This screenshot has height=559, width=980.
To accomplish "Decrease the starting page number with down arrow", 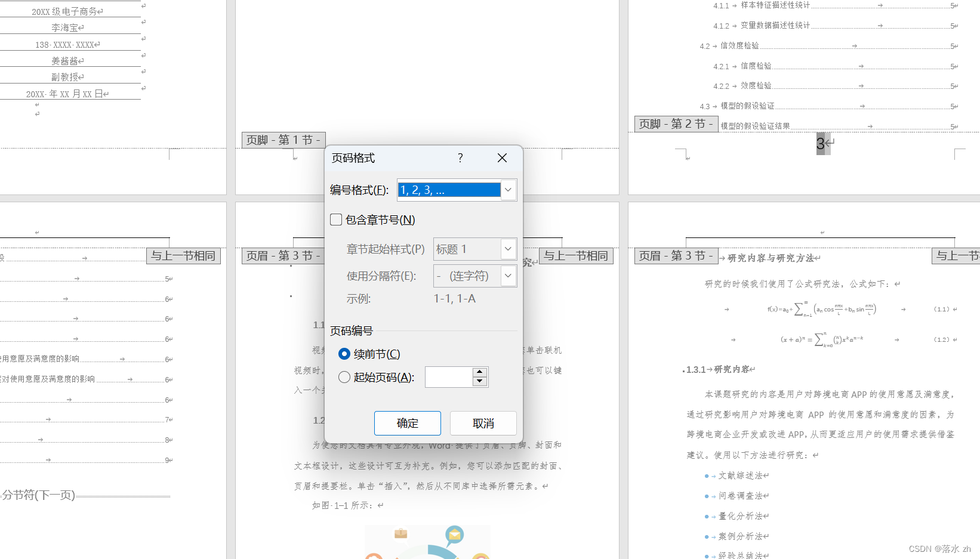I will click(x=480, y=382).
